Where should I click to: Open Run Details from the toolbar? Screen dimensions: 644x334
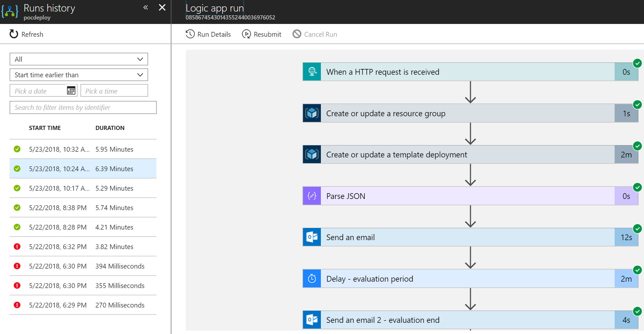pos(208,34)
